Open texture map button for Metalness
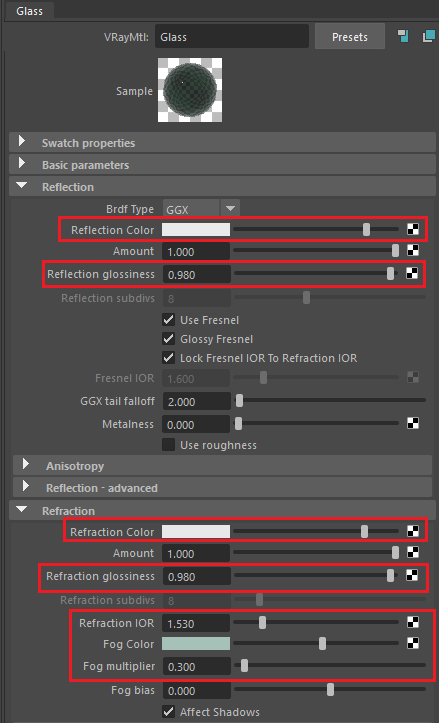This screenshot has width=439, height=723. [413, 423]
